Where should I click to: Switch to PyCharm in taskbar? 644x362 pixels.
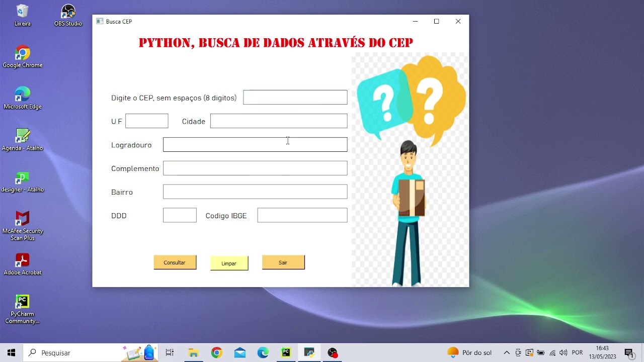click(286, 352)
